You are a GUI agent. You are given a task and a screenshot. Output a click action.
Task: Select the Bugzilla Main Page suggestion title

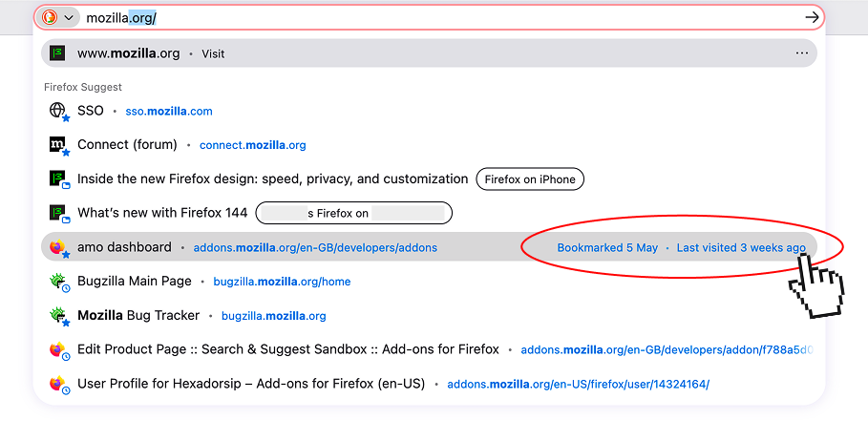(135, 281)
